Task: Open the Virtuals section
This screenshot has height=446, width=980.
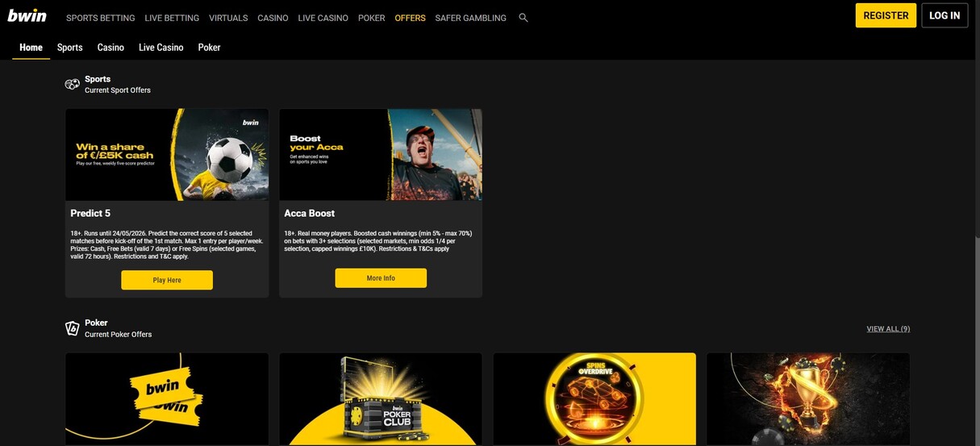Action: 228,18
